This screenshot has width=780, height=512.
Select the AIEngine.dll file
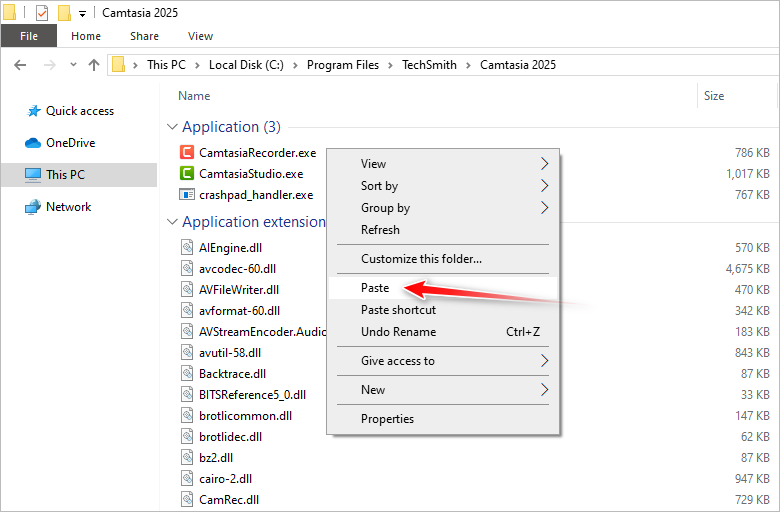click(x=215, y=248)
